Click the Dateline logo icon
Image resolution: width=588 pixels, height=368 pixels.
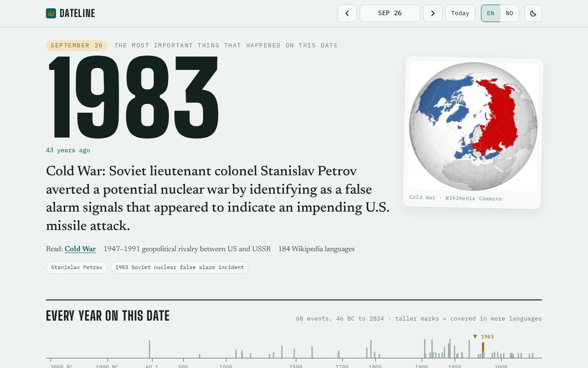51,13
